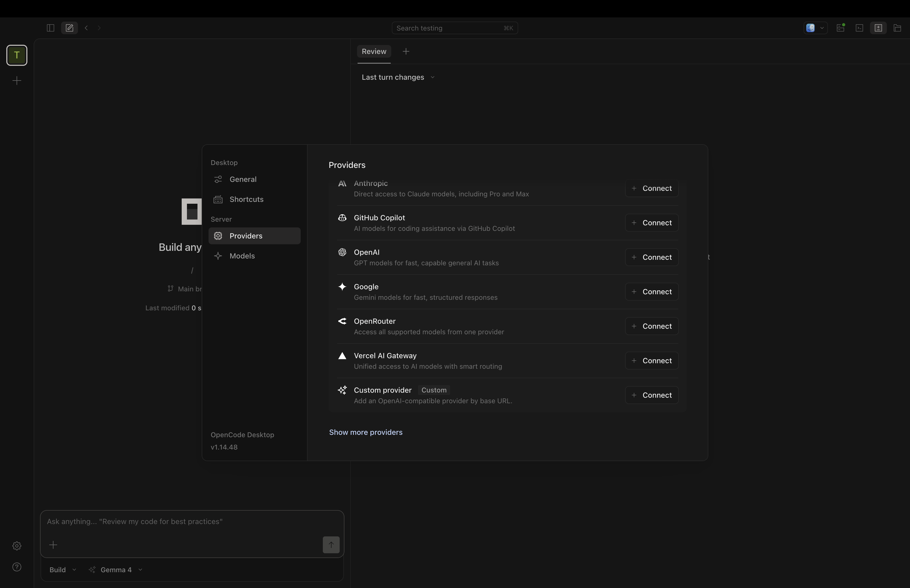Select Providers settings section

[x=254, y=236]
